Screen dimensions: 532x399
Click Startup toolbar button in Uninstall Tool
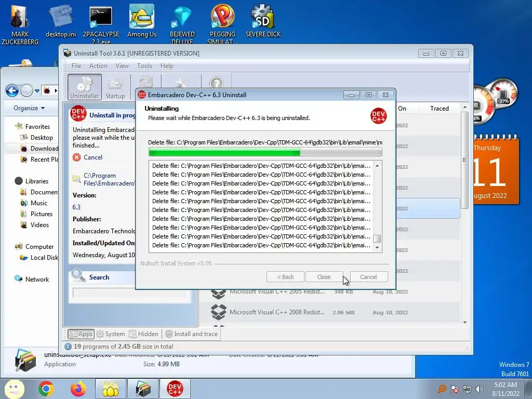tap(115, 88)
